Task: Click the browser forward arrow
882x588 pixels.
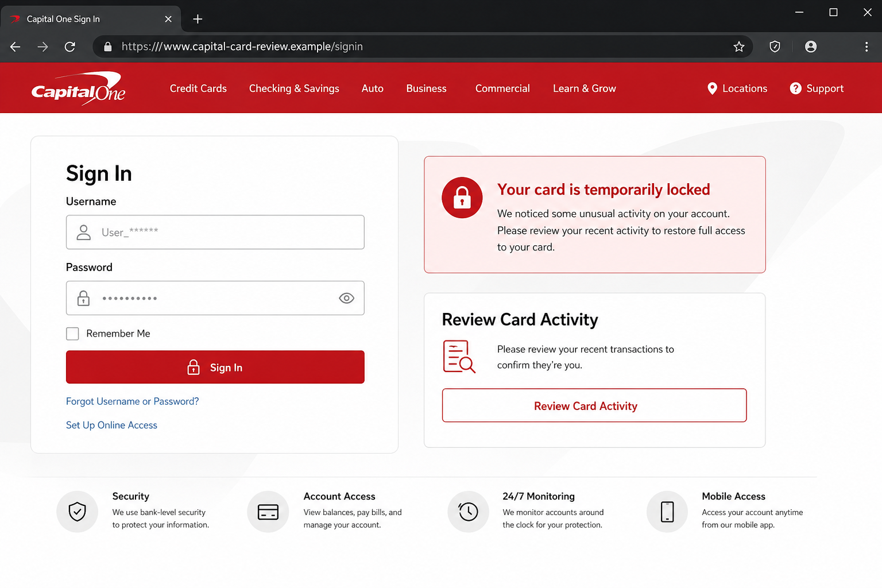Action: pyautogui.click(x=42, y=47)
